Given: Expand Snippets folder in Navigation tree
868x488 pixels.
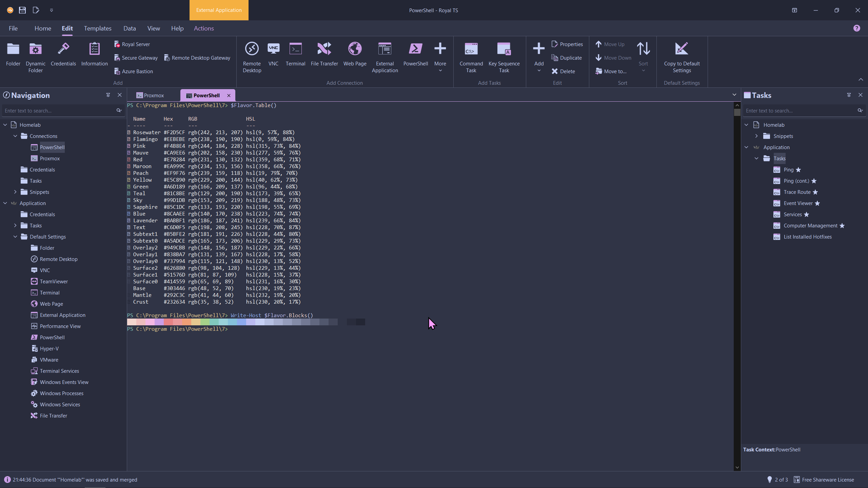Looking at the screenshot, I should (x=15, y=192).
